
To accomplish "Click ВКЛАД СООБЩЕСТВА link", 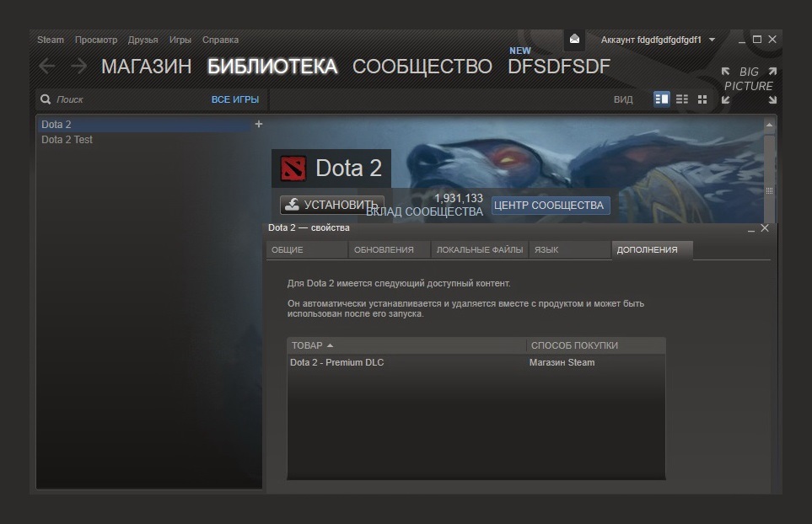I will (424, 212).
